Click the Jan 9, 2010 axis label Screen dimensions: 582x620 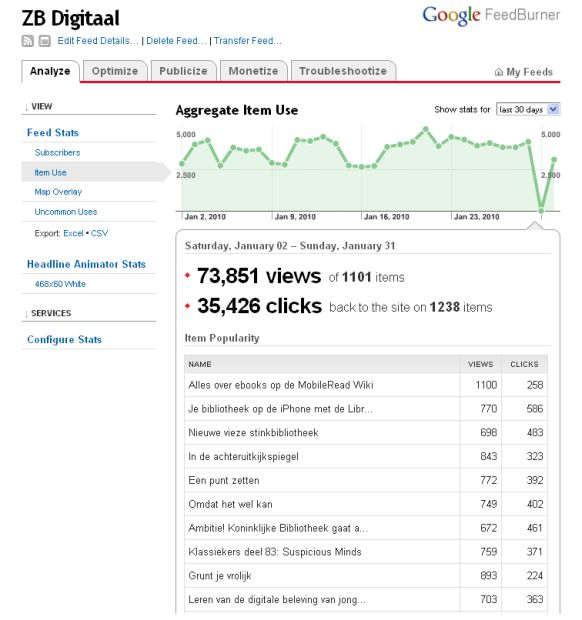[x=295, y=217]
